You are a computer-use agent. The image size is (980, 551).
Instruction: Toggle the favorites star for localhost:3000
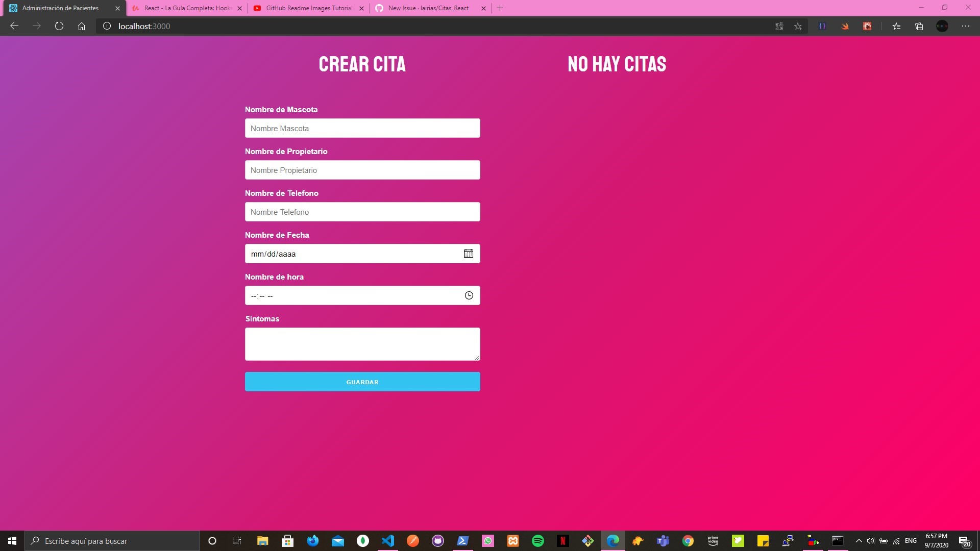[x=798, y=26]
